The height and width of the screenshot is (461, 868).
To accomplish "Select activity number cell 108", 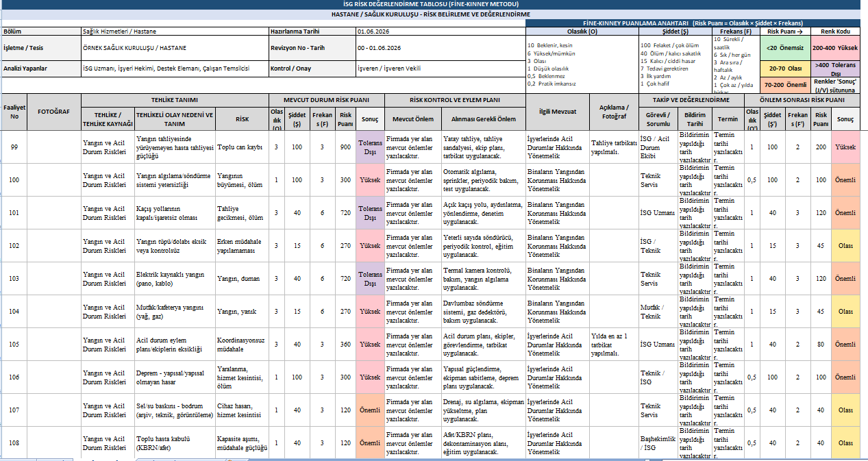I will tap(14, 443).
